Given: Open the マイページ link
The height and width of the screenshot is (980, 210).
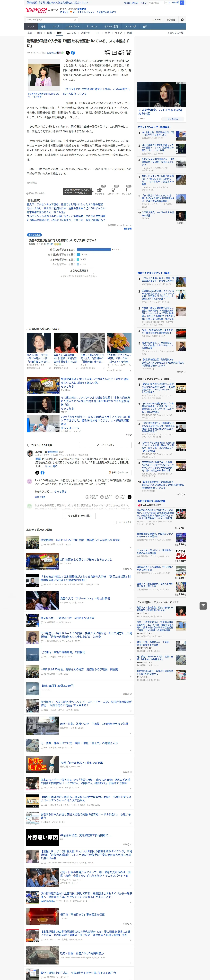Looking at the screenshot, I should point(157,20).
